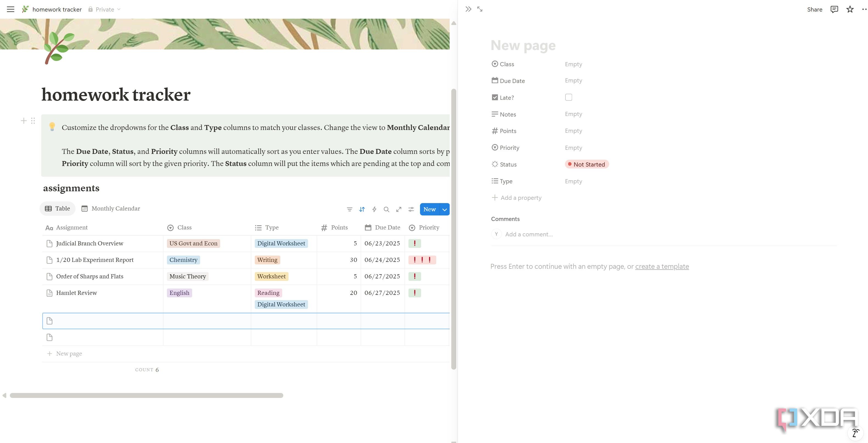Open view settings sliders icon
Image resolution: width=868 pixels, height=443 pixels.
(x=411, y=209)
